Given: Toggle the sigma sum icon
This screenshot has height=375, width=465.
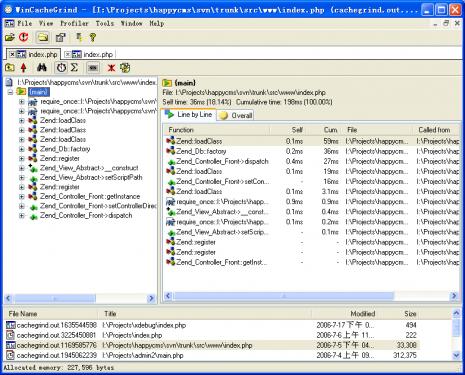Looking at the screenshot, I should tap(74, 68).
